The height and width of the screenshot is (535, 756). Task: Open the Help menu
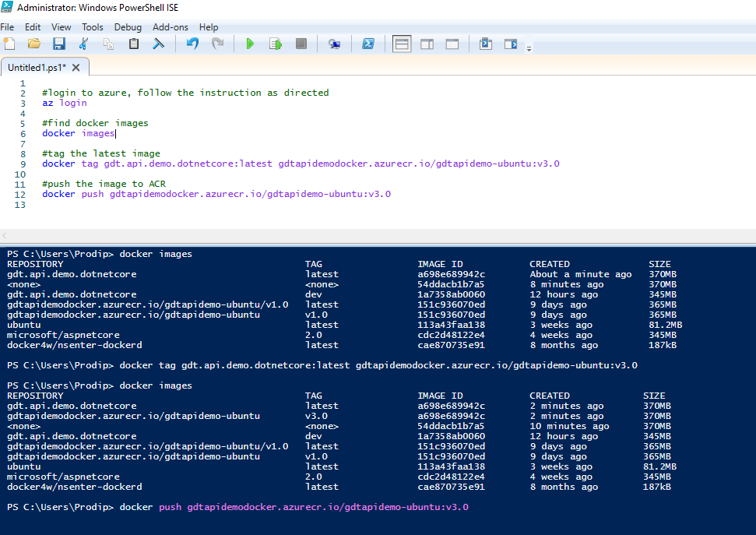point(209,27)
